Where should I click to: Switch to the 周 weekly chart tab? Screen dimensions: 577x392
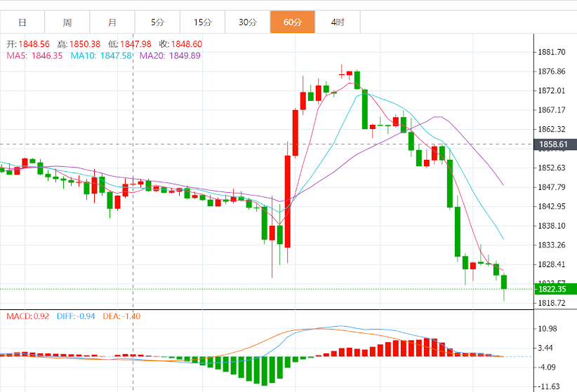coord(67,22)
